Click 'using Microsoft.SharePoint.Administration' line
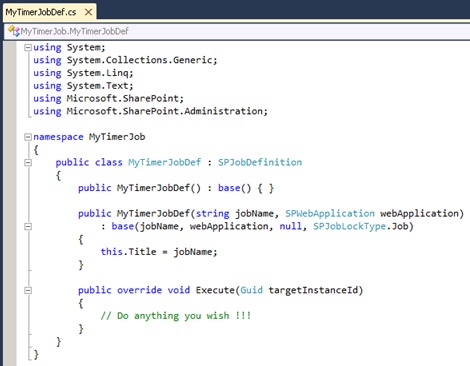The height and width of the screenshot is (366, 470). pyautogui.click(x=150, y=111)
